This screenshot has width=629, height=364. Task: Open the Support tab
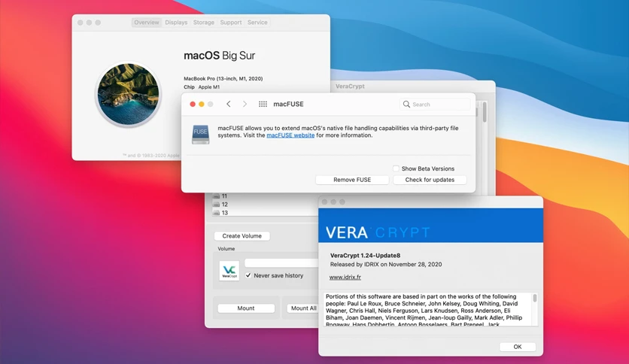[231, 23]
